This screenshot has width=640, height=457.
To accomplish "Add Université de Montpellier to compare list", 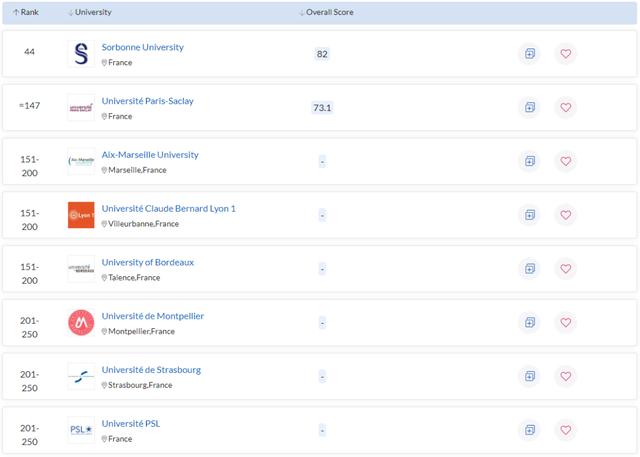I will click(529, 322).
